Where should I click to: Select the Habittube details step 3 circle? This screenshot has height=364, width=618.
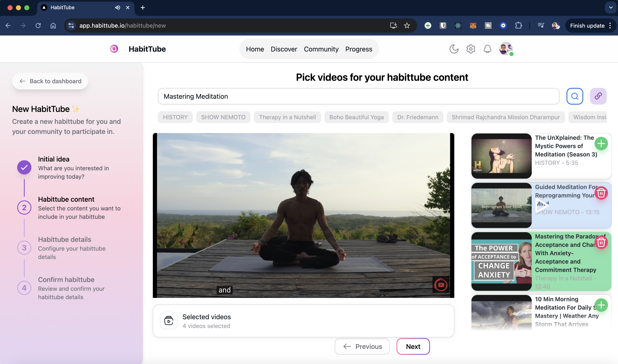(24, 248)
